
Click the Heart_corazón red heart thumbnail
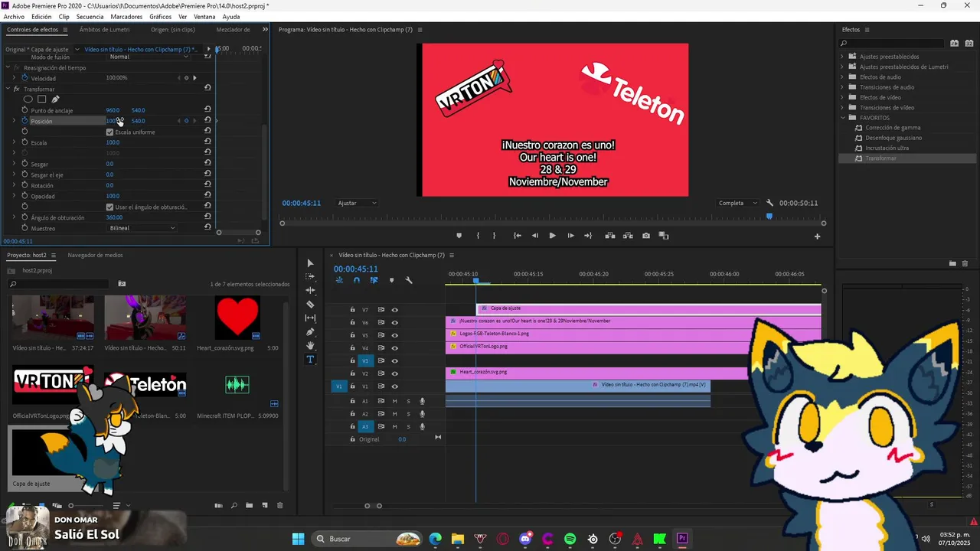237,318
